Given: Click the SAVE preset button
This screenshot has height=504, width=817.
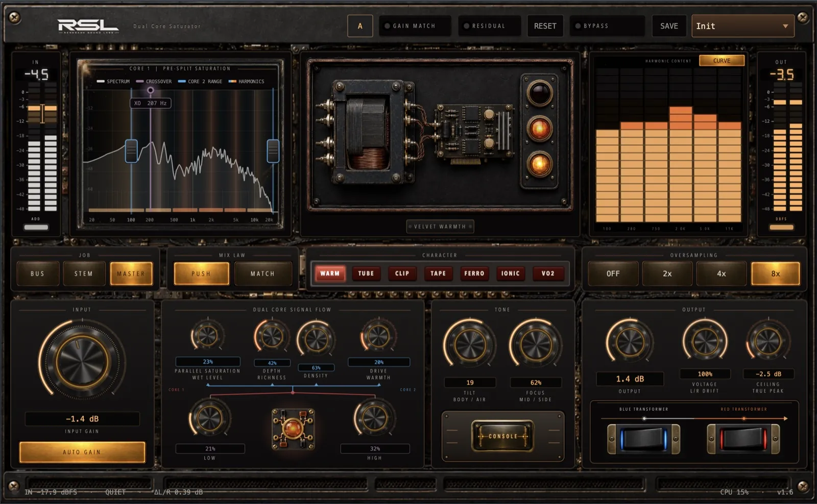Looking at the screenshot, I should (x=669, y=26).
